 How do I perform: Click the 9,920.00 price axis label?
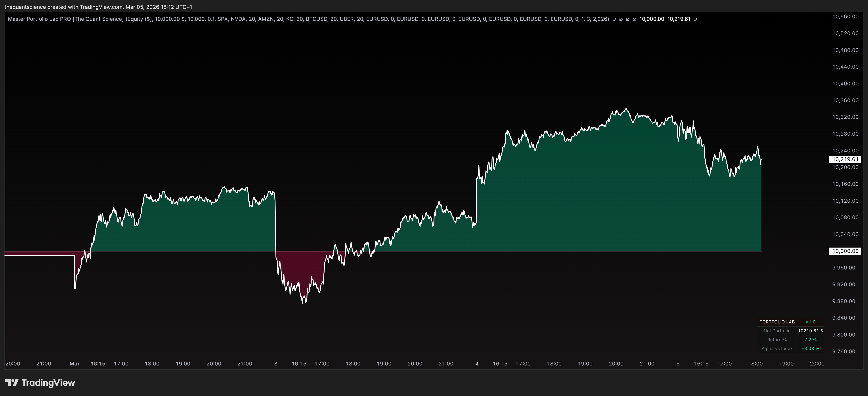[x=843, y=284]
